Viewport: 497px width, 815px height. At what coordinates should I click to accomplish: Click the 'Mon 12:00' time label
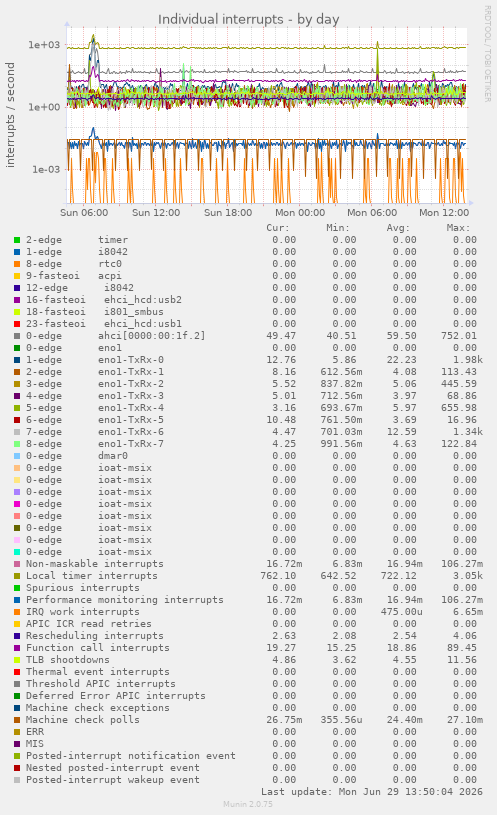(x=444, y=213)
